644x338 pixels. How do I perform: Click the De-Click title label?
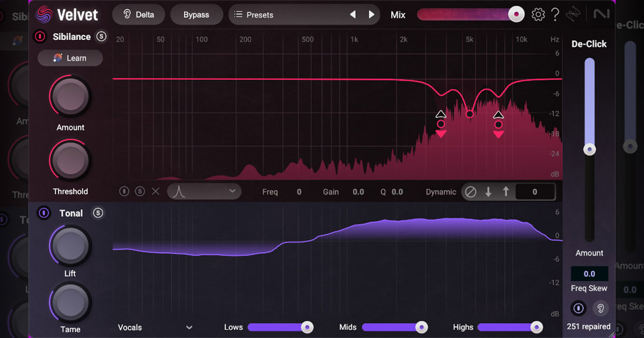(589, 44)
